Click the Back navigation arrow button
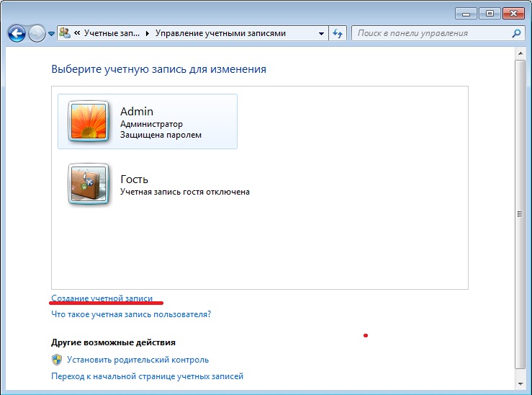The height and width of the screenshot is (395, 532). (17, 33)
